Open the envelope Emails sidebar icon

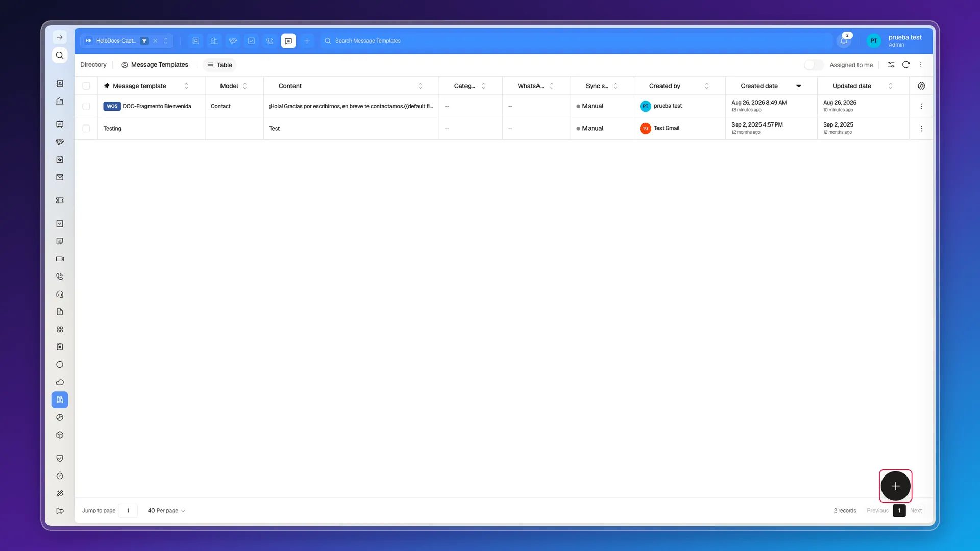click(60, 178)
